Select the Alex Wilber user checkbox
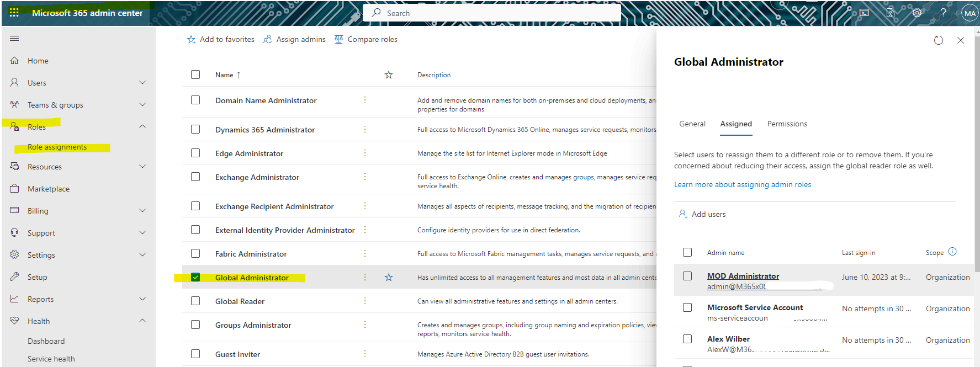980x367 pixels. coord(687,339)
